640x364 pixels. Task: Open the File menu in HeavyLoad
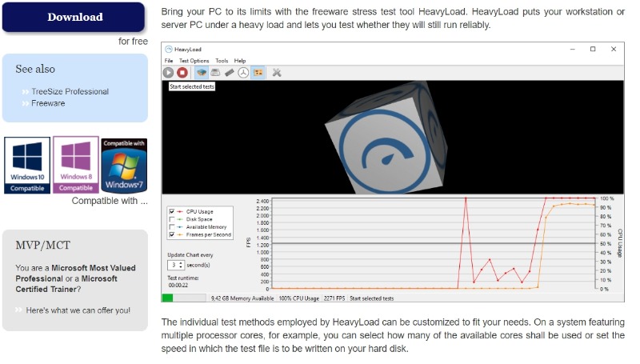click(169, 60)
